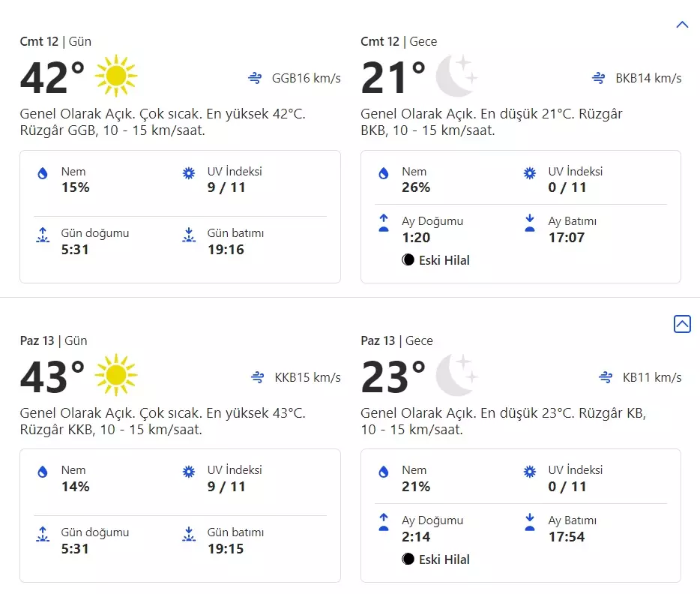This screenshot has height=594, width=700.
Task: Click the sunset icon next to 19:16
Action: pos(189,235)
